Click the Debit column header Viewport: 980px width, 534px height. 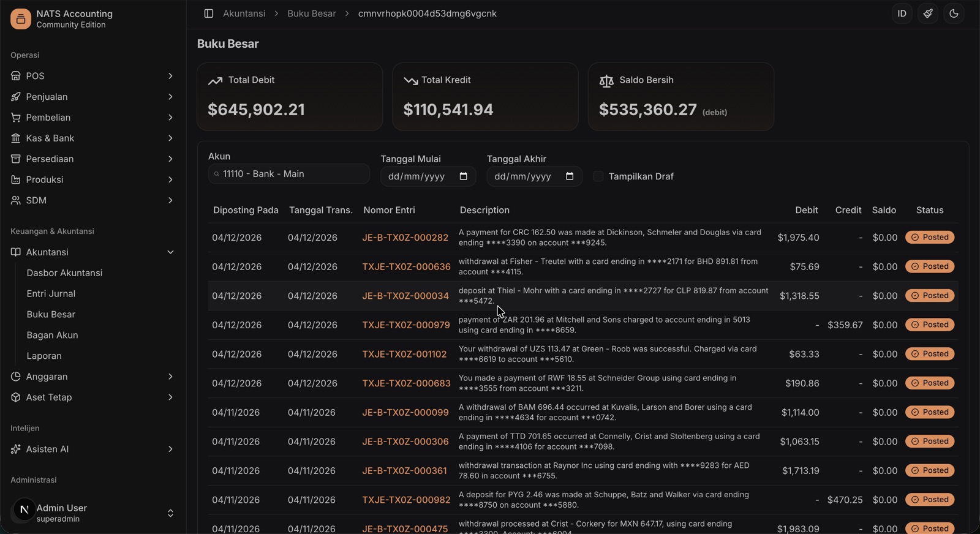pos(807,210)
